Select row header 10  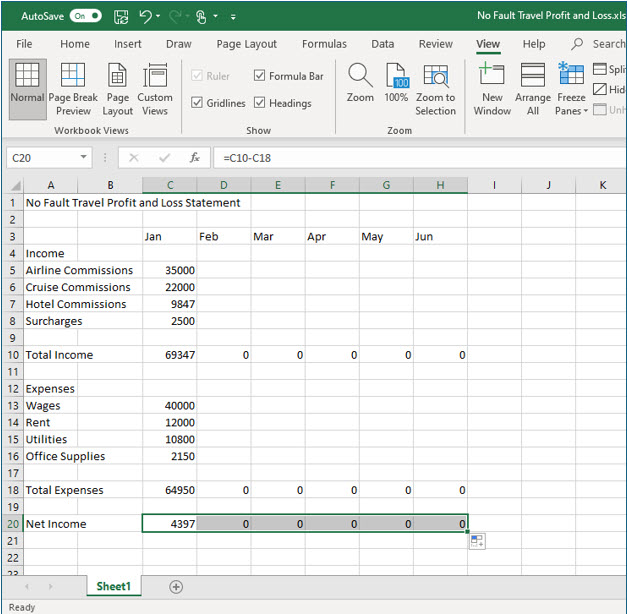coord(13,355)
